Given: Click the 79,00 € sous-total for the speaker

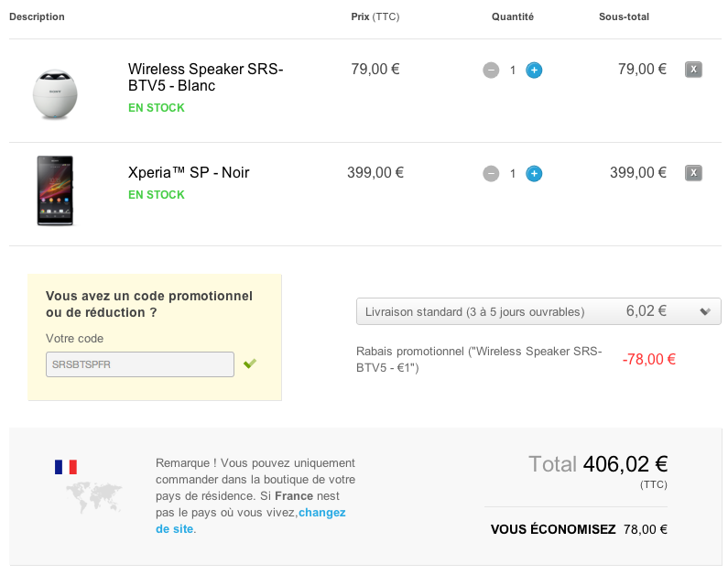Looking at the screenshot, I should [x=642, y=70].
